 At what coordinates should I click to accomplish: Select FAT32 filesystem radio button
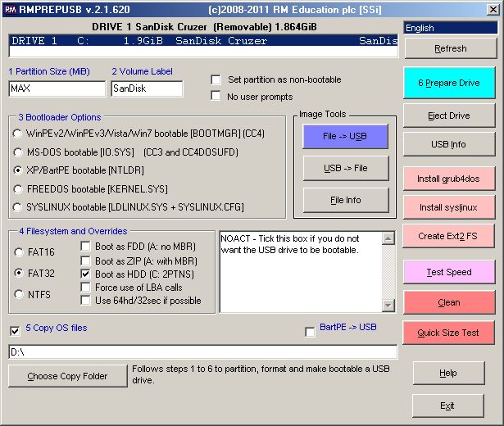pos(19,273)
